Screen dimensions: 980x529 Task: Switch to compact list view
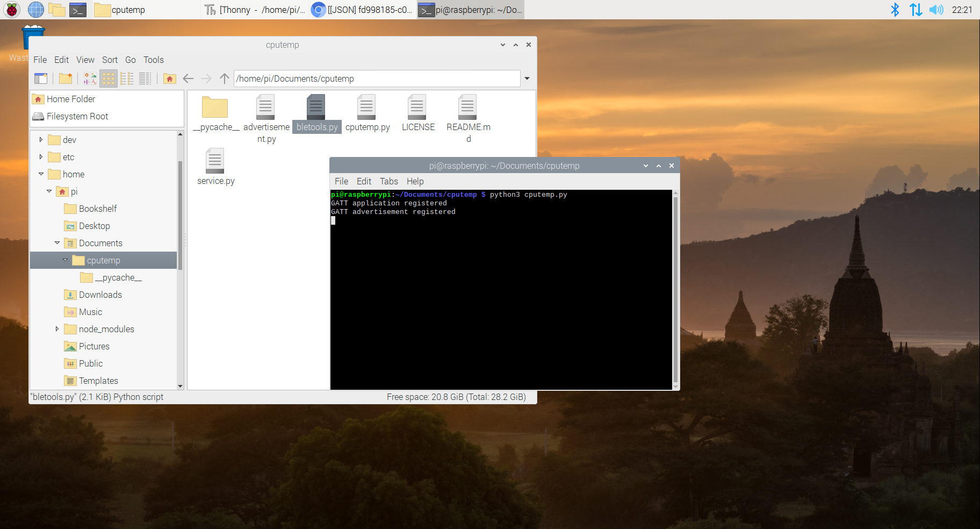point(127,78)
